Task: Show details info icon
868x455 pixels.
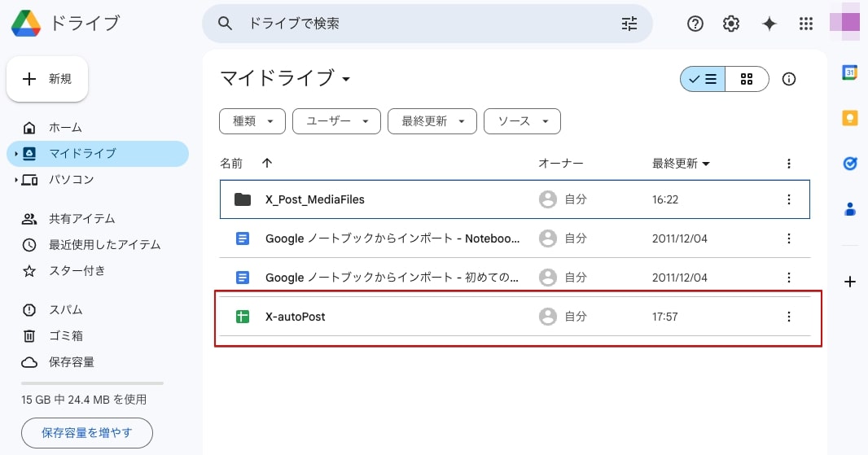Action: coord(789,79)
